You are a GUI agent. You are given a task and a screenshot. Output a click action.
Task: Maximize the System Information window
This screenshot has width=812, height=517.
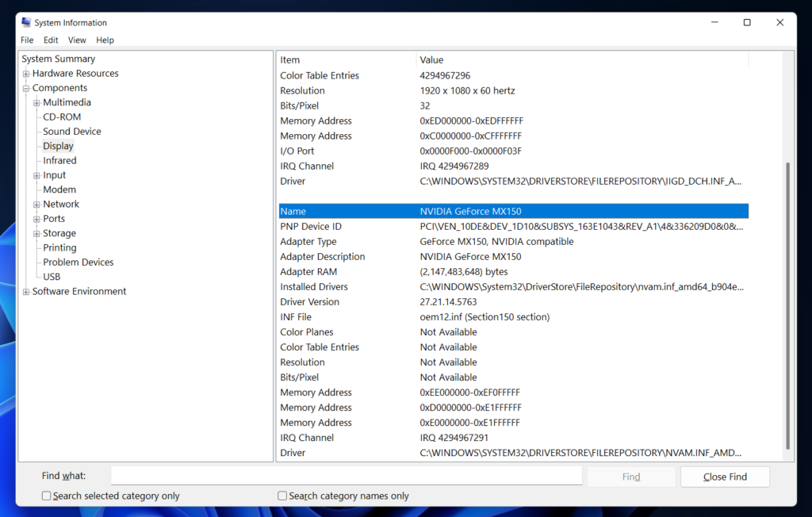pyautogui.click(x=746, y=22)
